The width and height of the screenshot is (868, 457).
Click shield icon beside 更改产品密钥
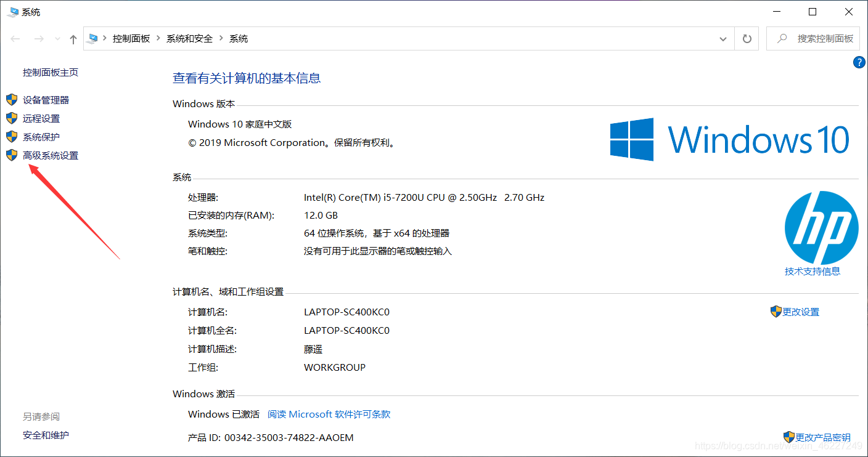click(789, 437)
